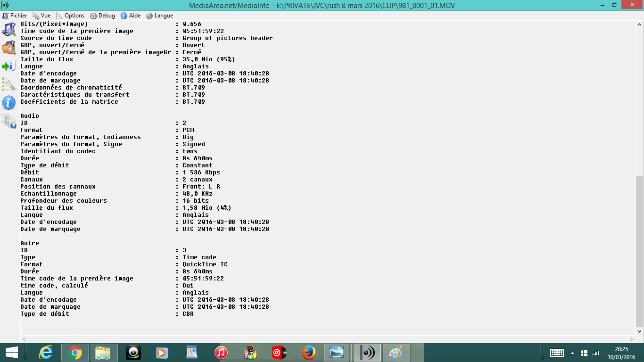Open the Windows Start button
Image resolution: width=644 pixels, height=362 pixels.
click(11, 353)
